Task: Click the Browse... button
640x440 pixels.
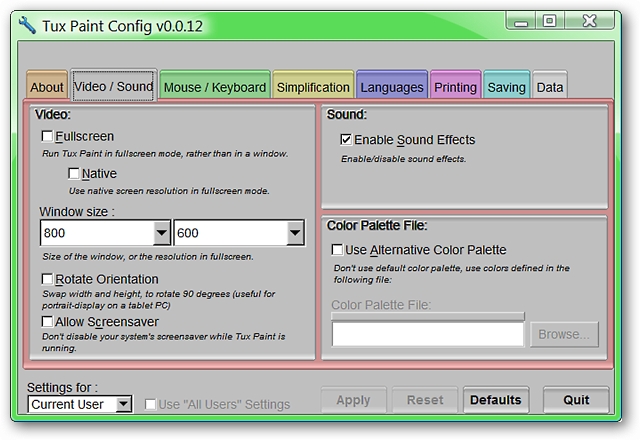Action: click(564, 334)
